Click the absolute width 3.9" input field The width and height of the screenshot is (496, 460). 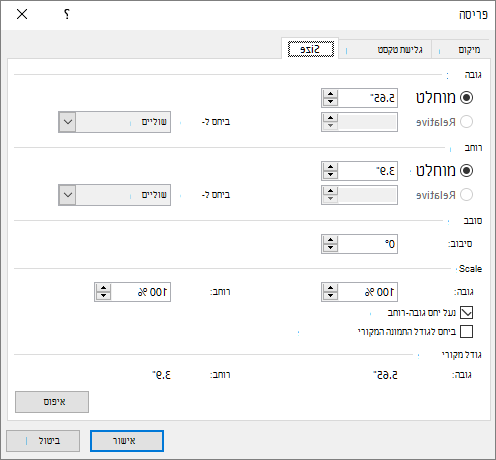(367, 171)
